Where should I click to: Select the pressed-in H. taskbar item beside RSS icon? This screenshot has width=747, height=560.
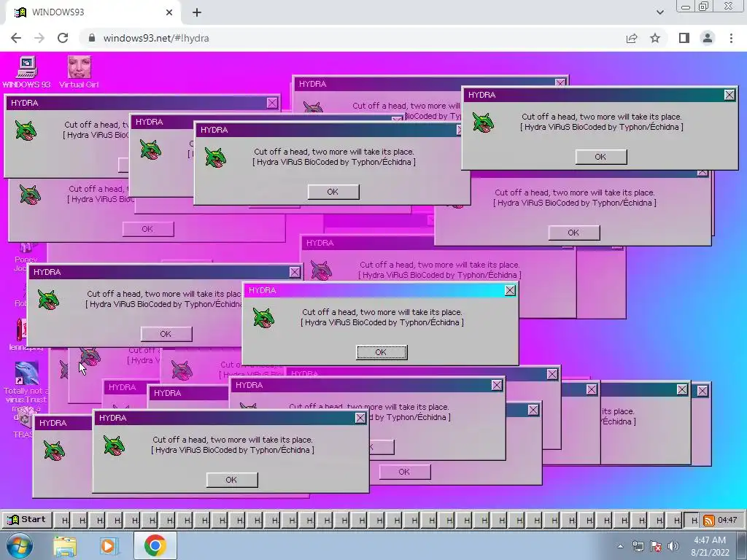pyautogui.click(x=692, y=521)
